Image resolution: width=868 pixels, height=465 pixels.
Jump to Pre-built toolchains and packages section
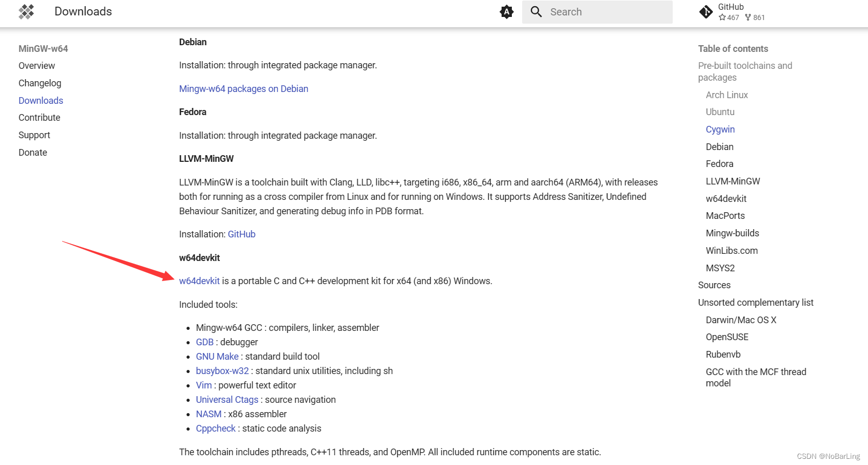(745, 71)
